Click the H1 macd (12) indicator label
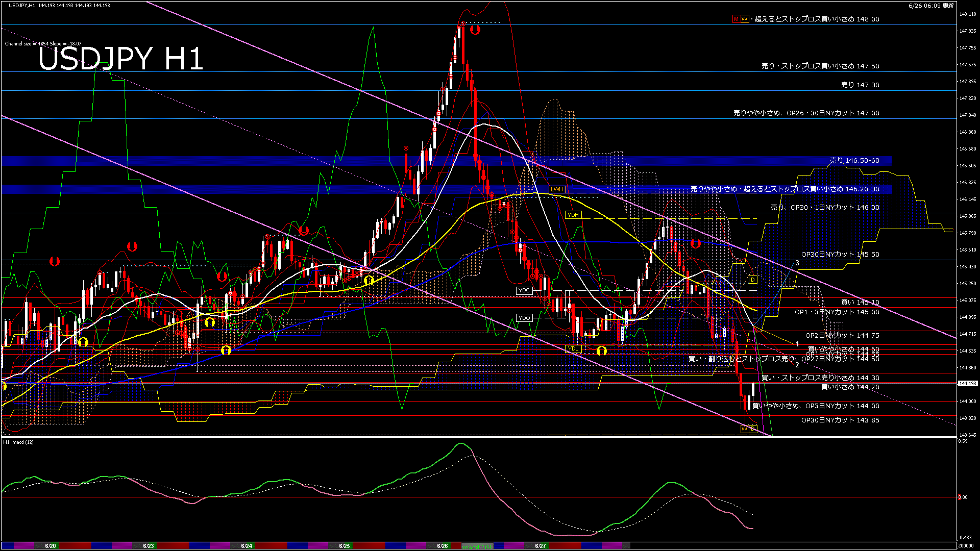The height and width of the screenshot is (551, 980). click(18, 442)
